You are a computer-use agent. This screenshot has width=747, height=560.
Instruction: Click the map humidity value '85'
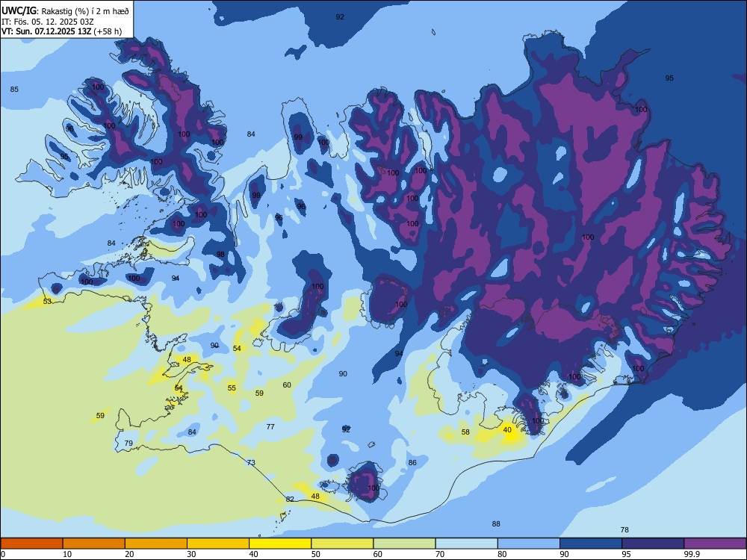14,89
